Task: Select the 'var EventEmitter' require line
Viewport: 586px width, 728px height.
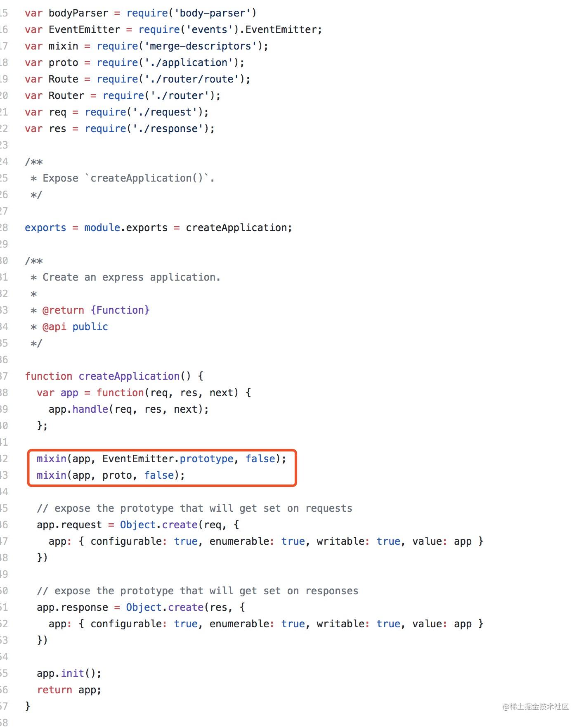Action: point(173,30)
